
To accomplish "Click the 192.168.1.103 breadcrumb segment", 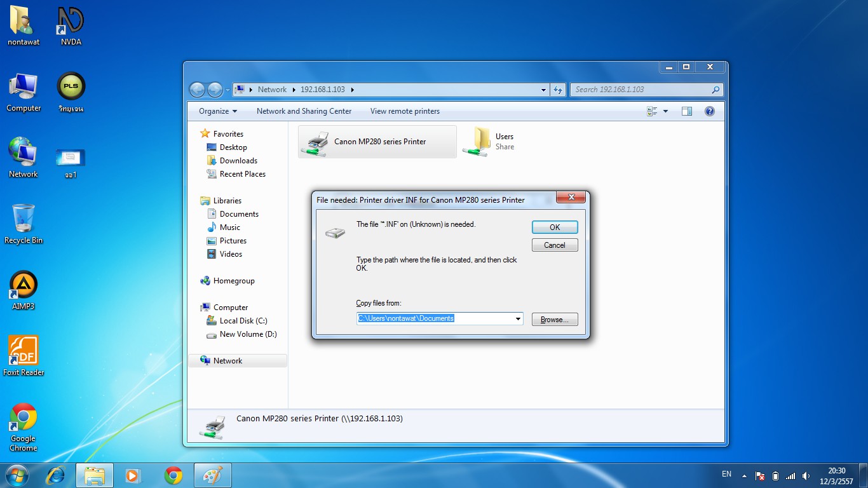I will pyautogui.click(x=323, y=90).
